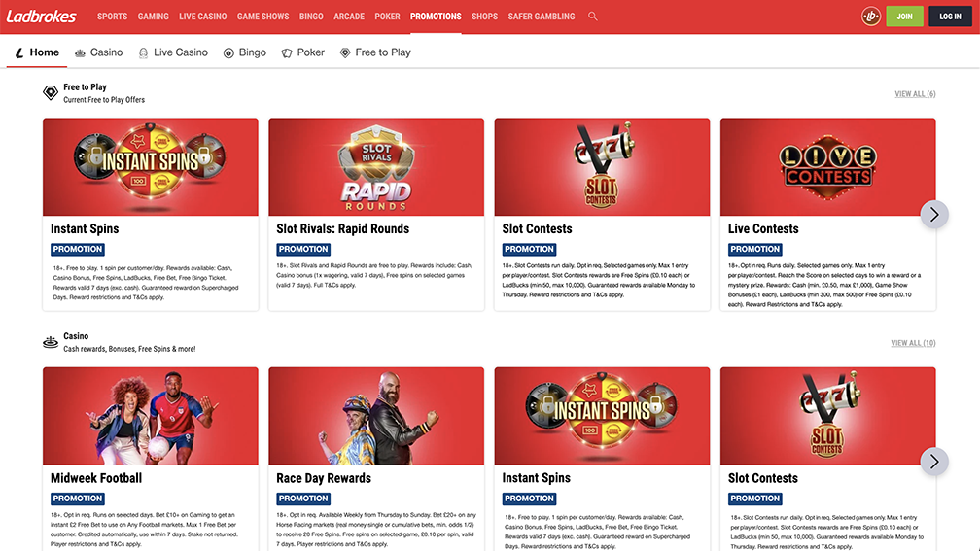
Task: Open Poker in the red top bar
Action: pos(388,17)
